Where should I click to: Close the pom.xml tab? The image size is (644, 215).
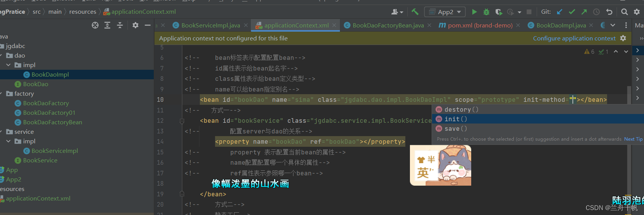(x=518, y=25)
